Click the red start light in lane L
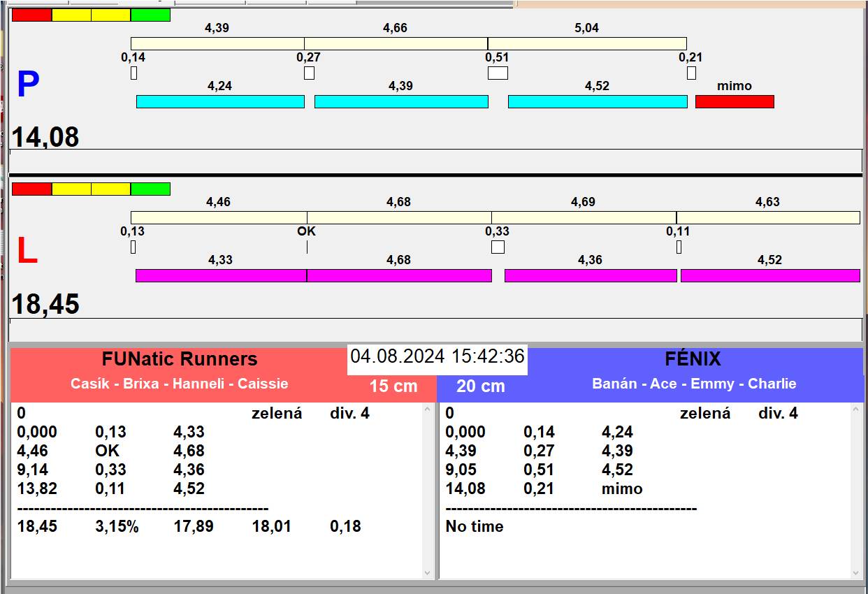 (32, 189)
